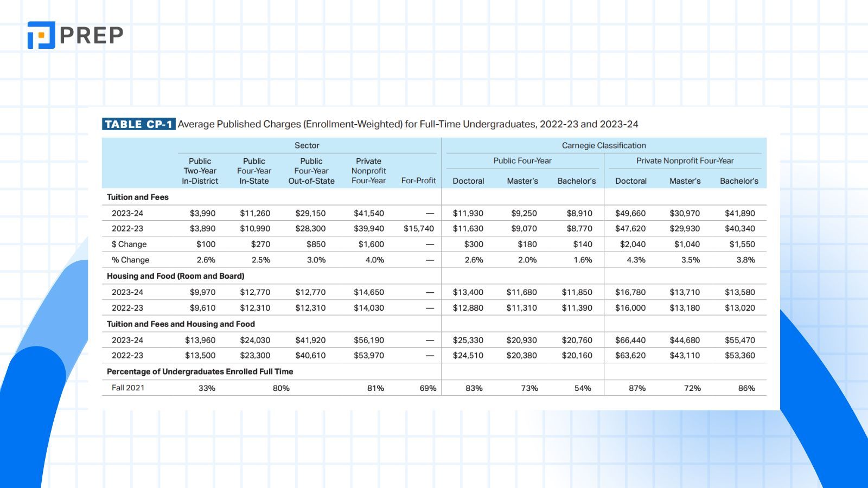
Task: Select the Private Nonprofit Four-Year sector header
Action: click(369, 171)
